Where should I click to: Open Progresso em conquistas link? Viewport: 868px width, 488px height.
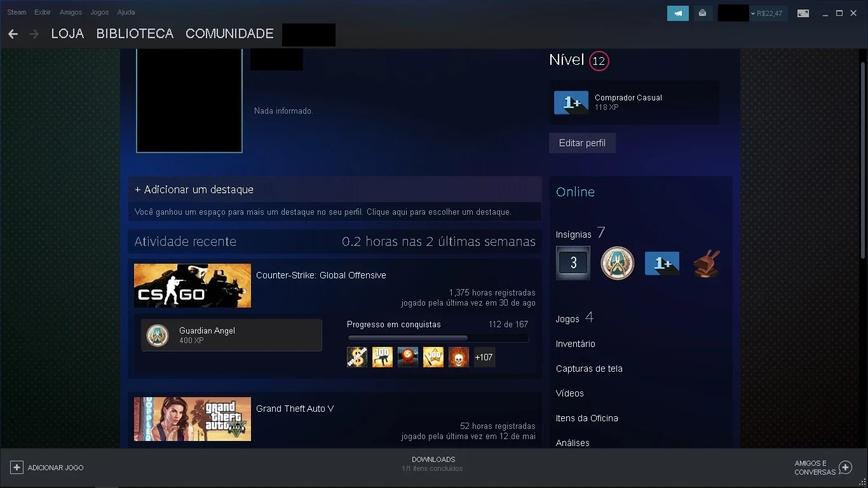(x=394, y=324)
